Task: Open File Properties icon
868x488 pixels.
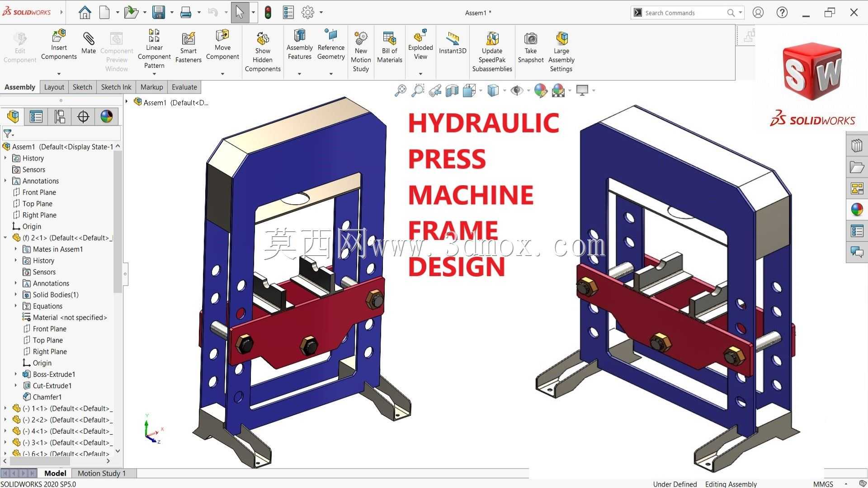Action: pyautogui.click(x=288, y=13)
